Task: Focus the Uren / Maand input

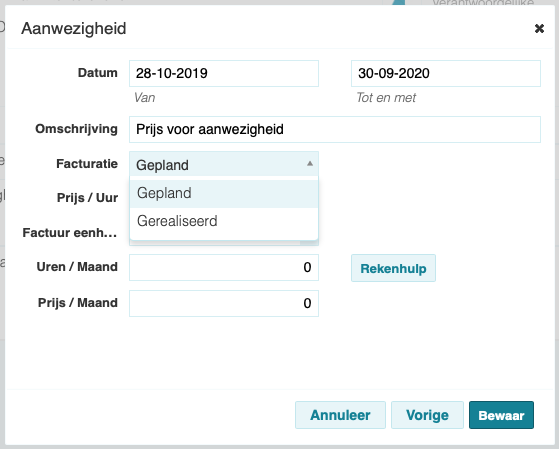Action: (x=224, y=267)
